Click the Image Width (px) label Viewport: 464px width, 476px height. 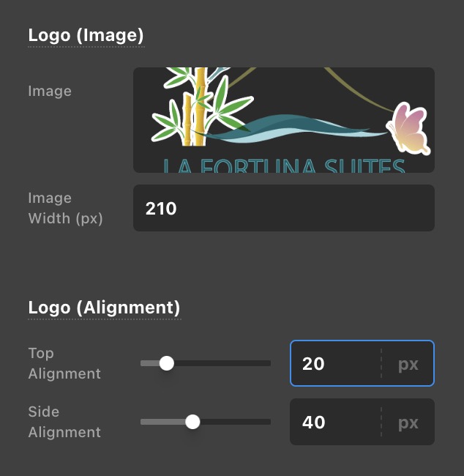pos(65,208)
